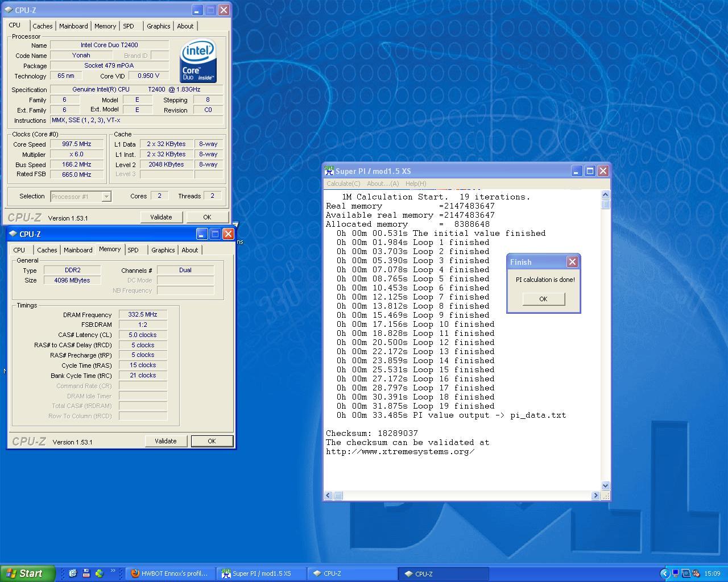
Task: Close the Finish dialog
Action: pos(572,261)
